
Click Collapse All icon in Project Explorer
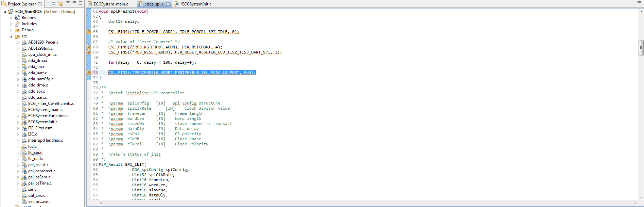tap(53, 4)
